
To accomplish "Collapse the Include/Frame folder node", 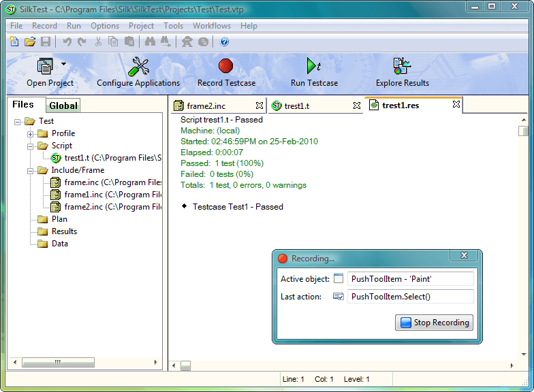I will click(30, 171).
